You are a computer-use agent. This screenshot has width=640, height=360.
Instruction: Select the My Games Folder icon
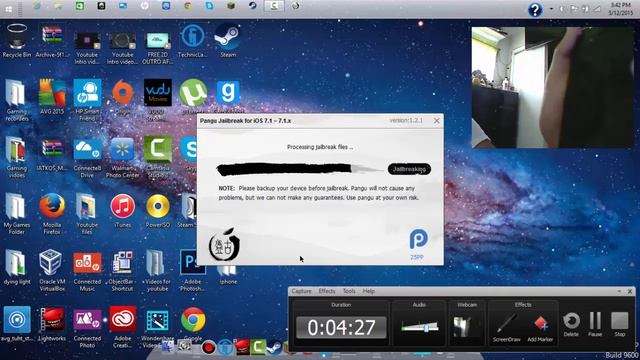click(x=17, y=214)
